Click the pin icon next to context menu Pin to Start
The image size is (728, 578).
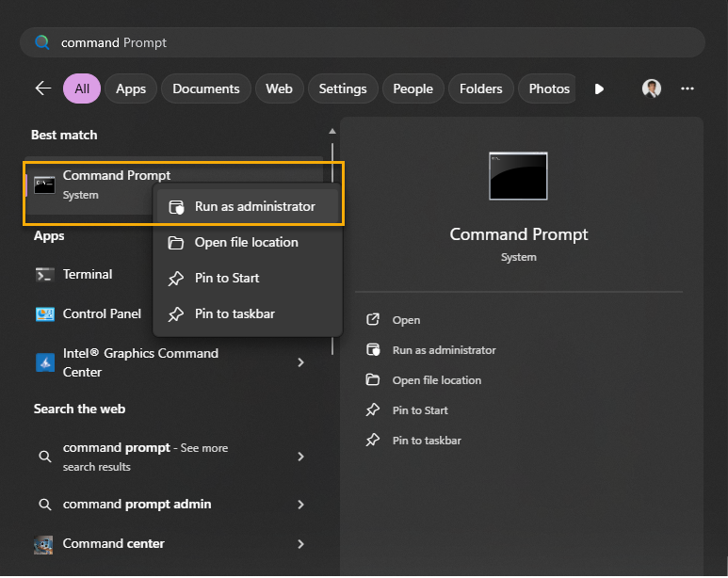pyautogui.click(x=175, y=279)
